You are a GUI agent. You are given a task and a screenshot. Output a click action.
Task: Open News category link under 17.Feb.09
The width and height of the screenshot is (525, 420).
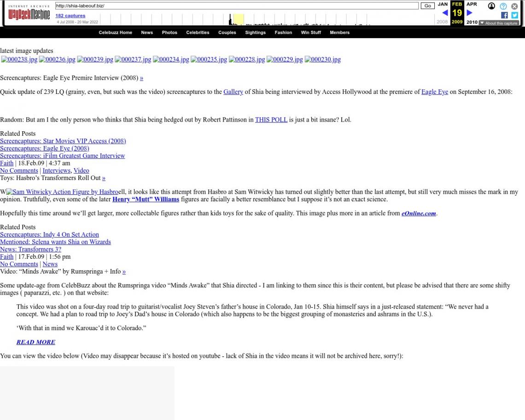tap(50, 264)
